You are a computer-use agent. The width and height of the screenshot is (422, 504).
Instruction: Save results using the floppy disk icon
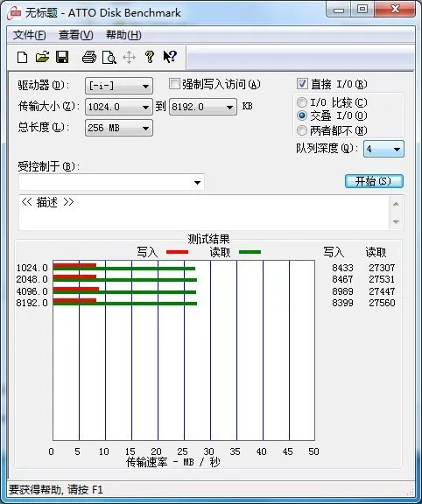click(x=62, y=57)
